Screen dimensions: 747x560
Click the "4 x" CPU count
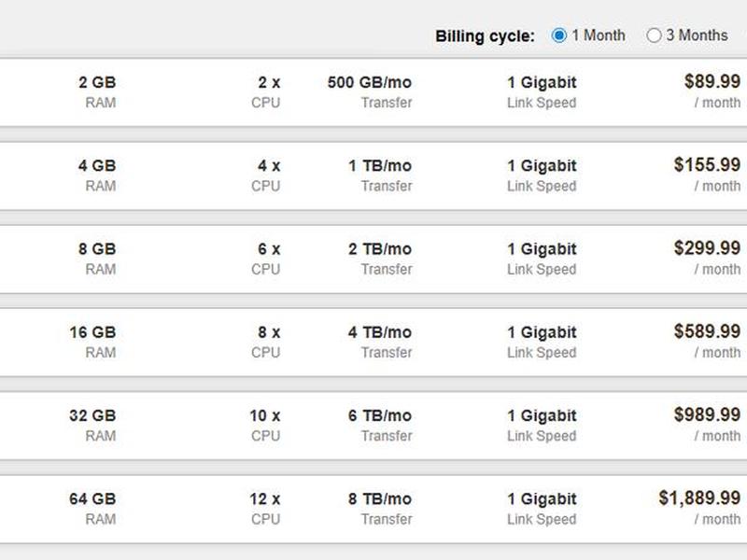pyautogui.click(x=269, y=166)
